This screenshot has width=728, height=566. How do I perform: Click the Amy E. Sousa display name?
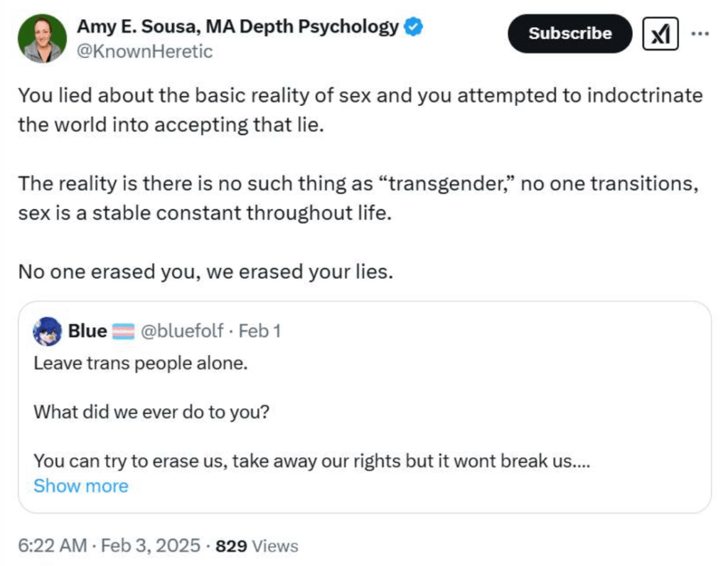tap(237, 26)
